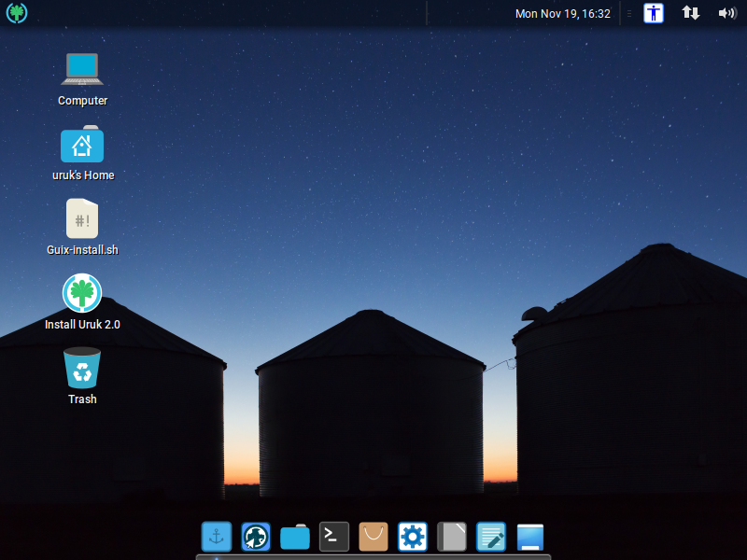Click the show desktop dock icon

click(530, 538)
